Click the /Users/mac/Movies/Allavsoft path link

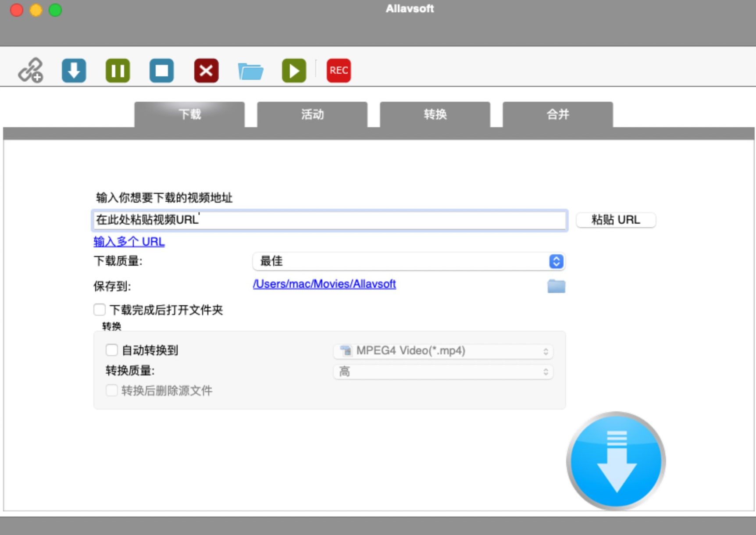[325, 284]
